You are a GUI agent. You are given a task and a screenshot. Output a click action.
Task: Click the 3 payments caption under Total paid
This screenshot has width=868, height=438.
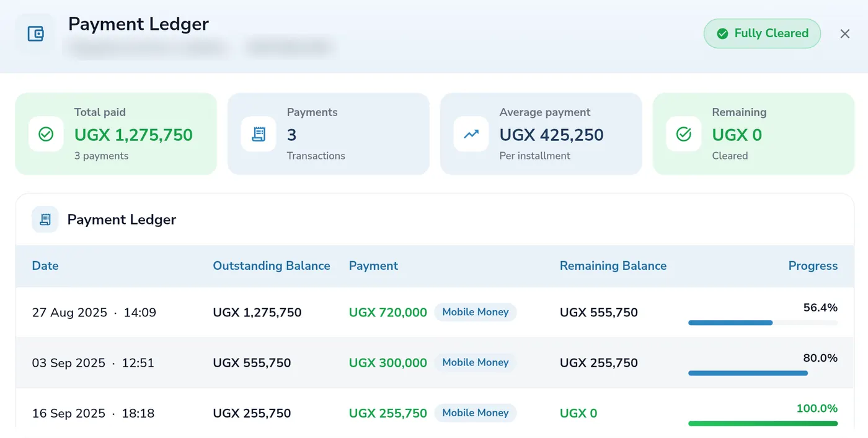[102, 156]
